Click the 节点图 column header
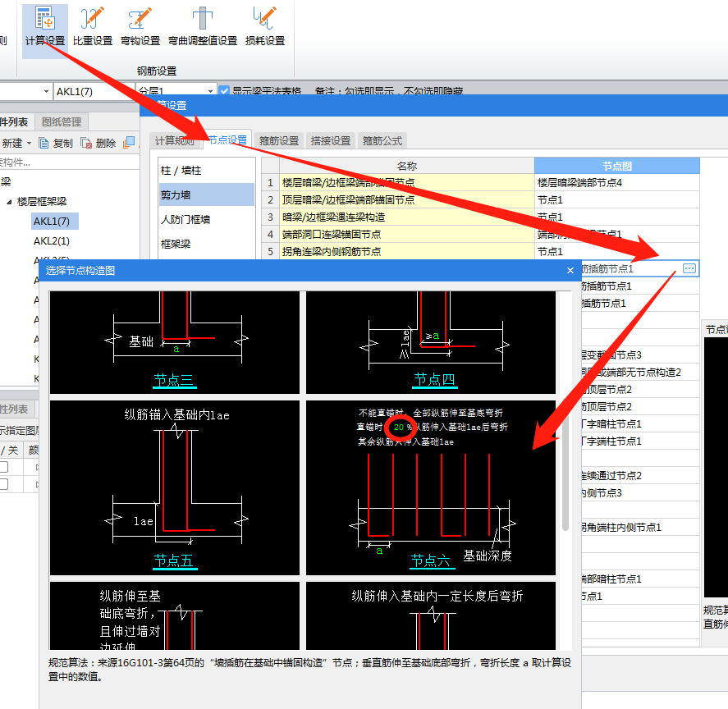 point(617,166)
